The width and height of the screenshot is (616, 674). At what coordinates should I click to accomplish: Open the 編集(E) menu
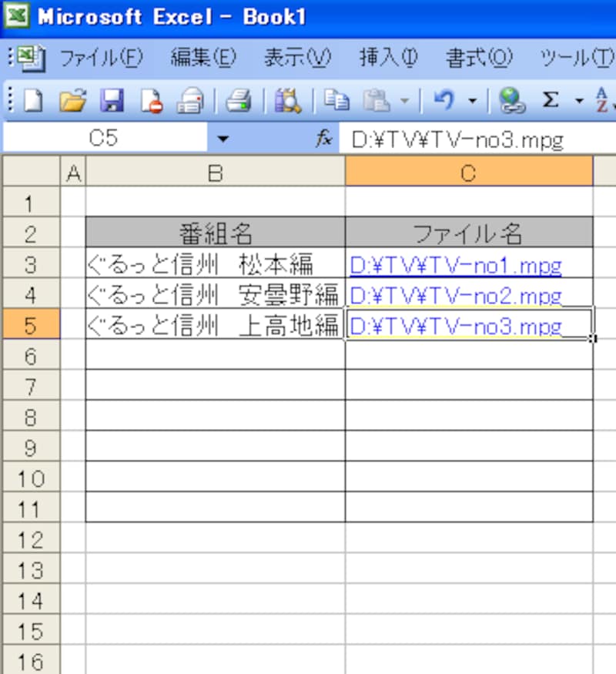click(x=203, y=58)
